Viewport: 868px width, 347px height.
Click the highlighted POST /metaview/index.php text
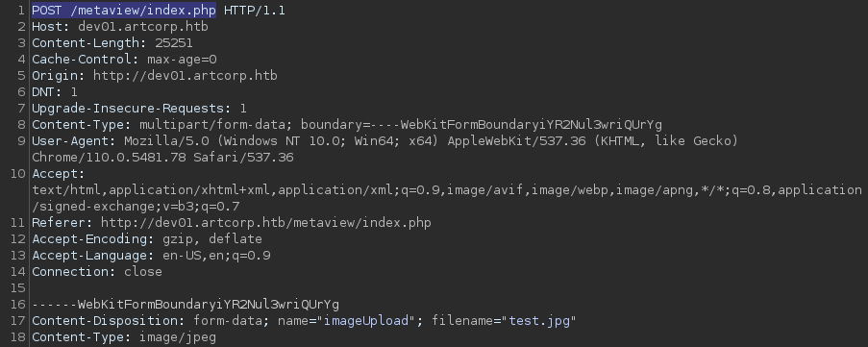click(x=124, y=11)
